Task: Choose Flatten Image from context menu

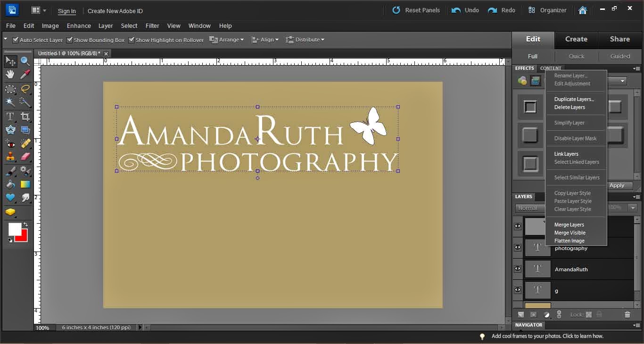Action: pyautogui.click(x=569, y=241)
